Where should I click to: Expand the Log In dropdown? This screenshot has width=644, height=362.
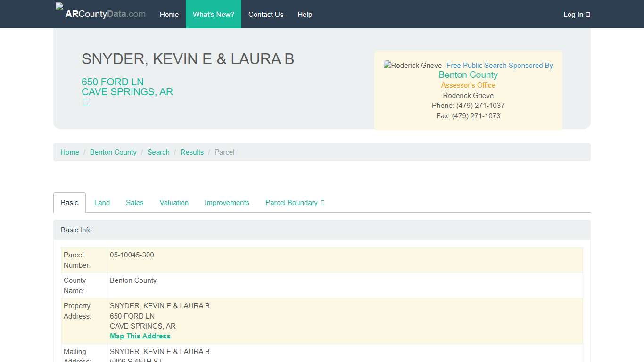coord(576,15)
